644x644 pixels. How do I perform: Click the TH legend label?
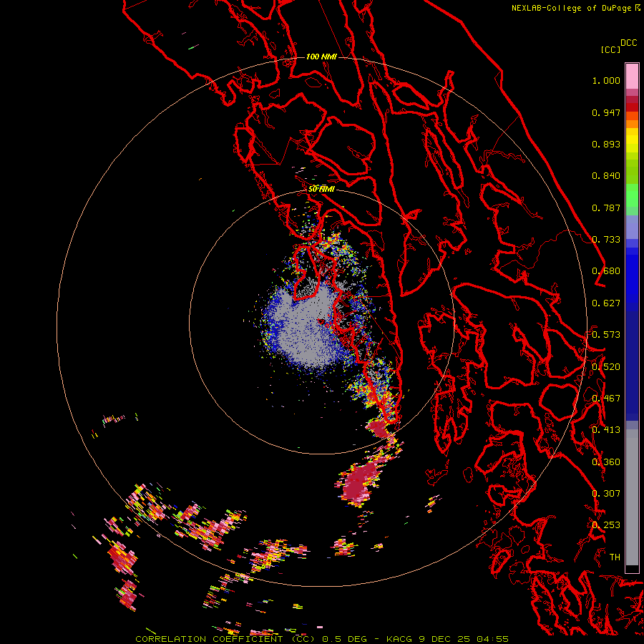pyautogui.click(x=615, y=557)
